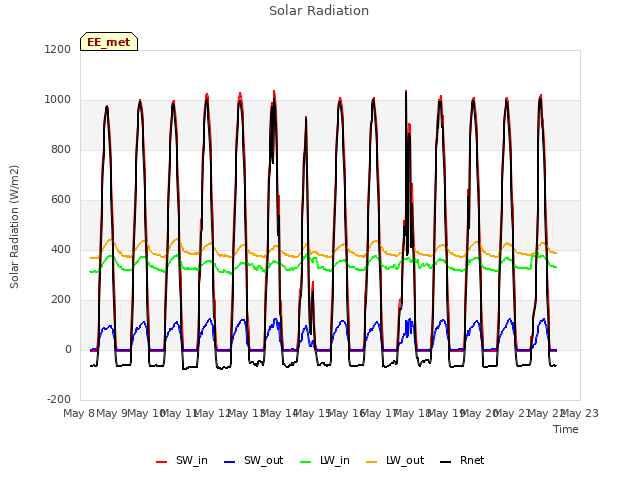This screenshot has width=640, height=480.
Task: Click the 600 y-axis tick label
Action: (61, 200)
